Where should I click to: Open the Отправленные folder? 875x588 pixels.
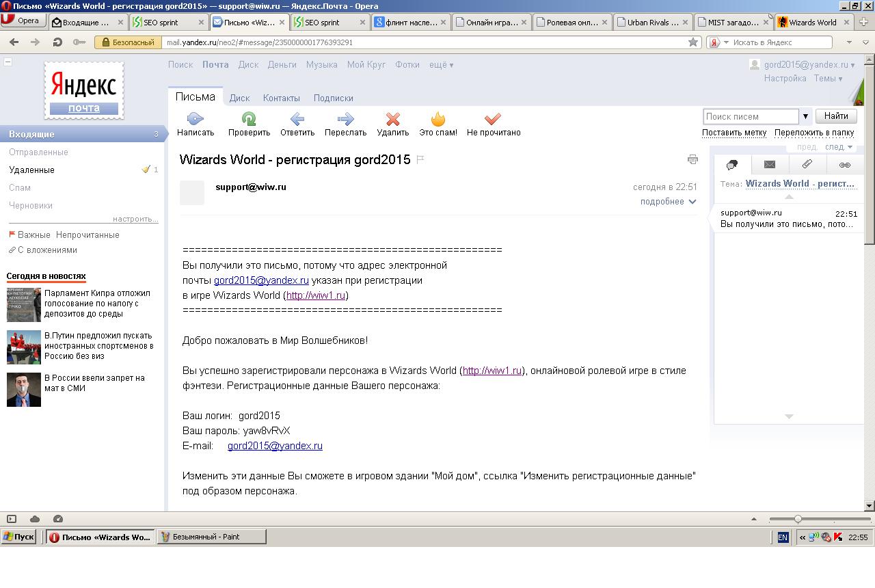coord(38,152)
